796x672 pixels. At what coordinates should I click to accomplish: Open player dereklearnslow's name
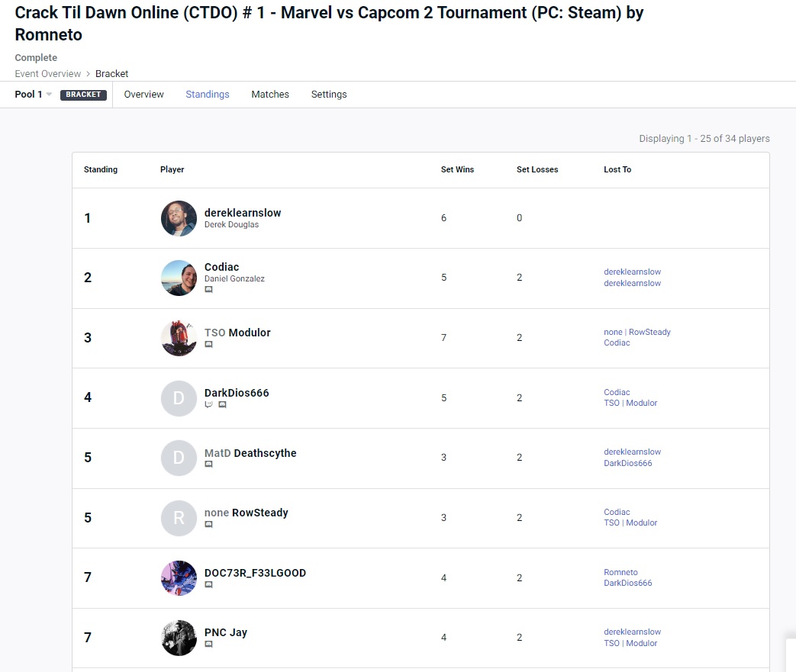pyautogui.click(x=243, y=213)
